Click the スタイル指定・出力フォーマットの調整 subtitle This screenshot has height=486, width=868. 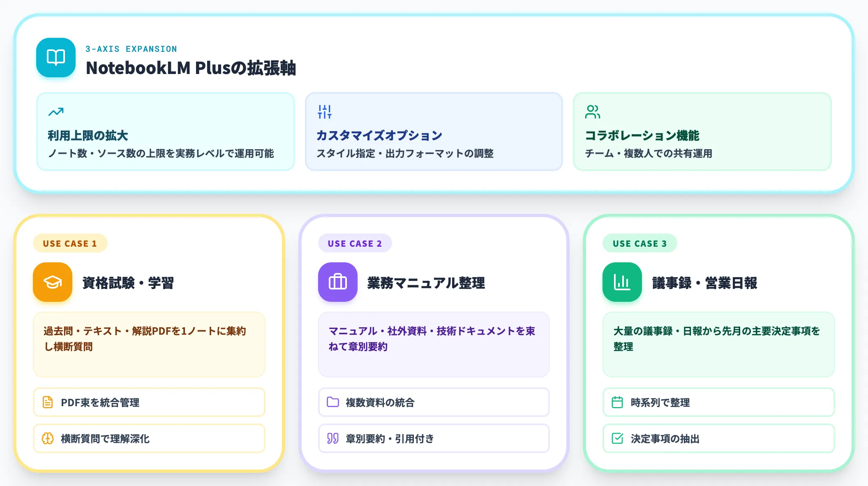tap(405, 153)
